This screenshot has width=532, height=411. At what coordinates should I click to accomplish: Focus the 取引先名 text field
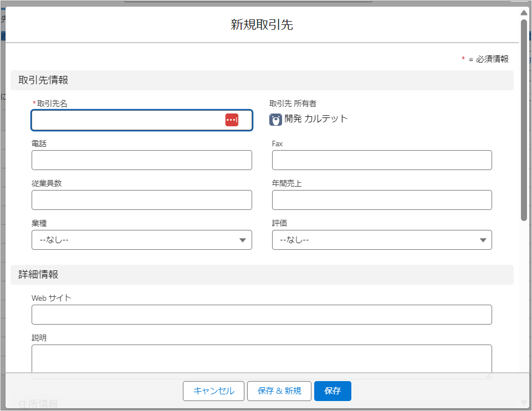(x=127, y=120)
